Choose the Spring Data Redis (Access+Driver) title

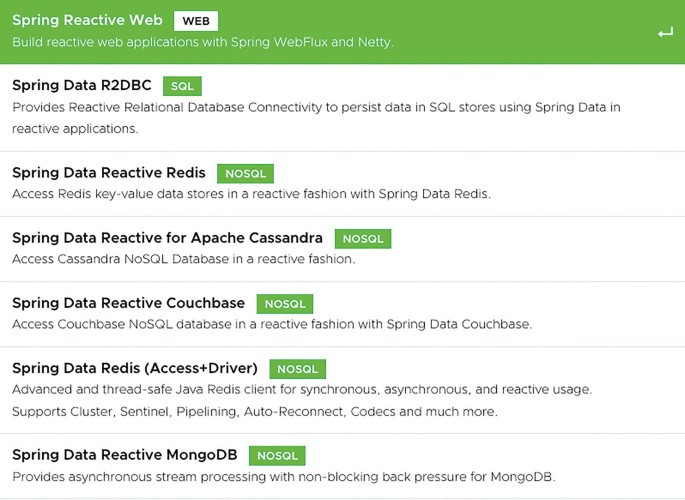point(135,369)
